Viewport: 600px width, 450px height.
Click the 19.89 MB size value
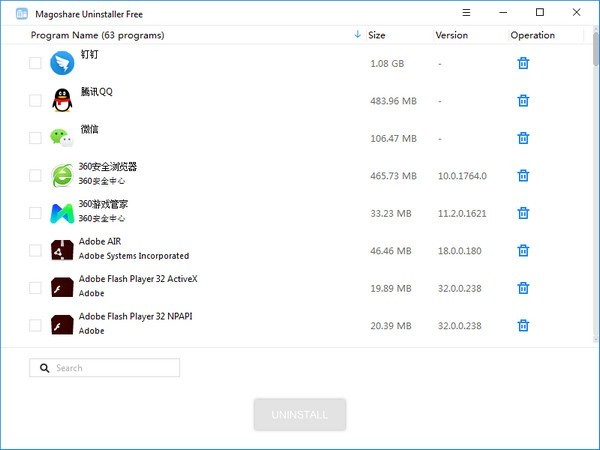[x=391, y=289]
